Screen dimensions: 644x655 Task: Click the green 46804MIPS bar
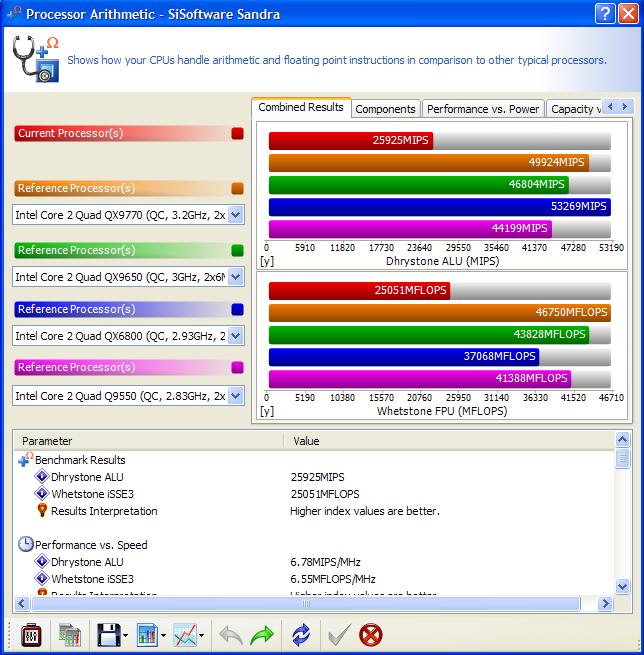tap(418, 185)
